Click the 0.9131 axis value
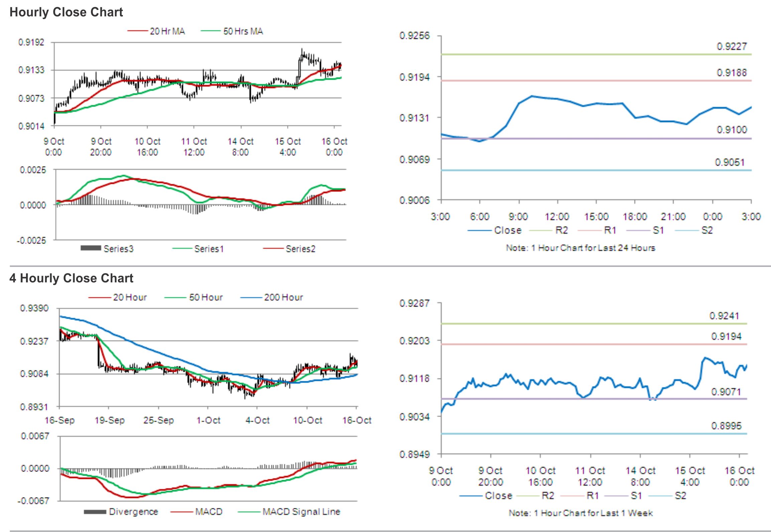Screen dimensions: 771x532 click(414, 118)
